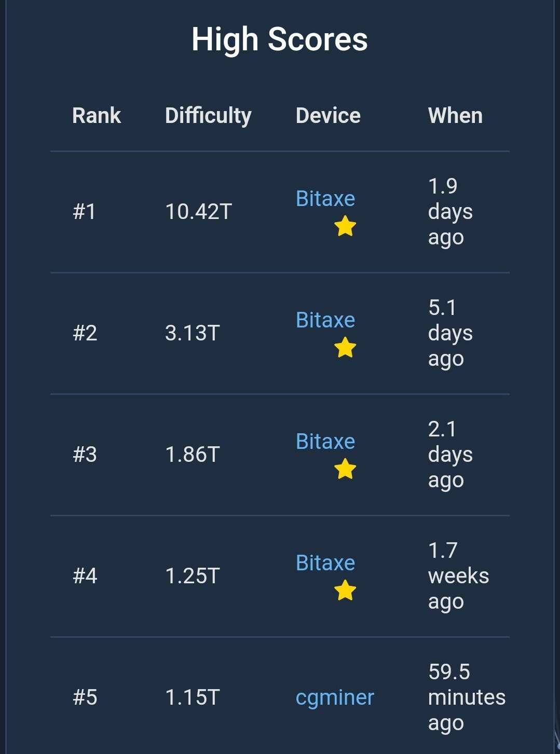Click the '1.7 weeks ago' timestamp
Viewport: 560px width, 754px height.
(x=458, y=576)
